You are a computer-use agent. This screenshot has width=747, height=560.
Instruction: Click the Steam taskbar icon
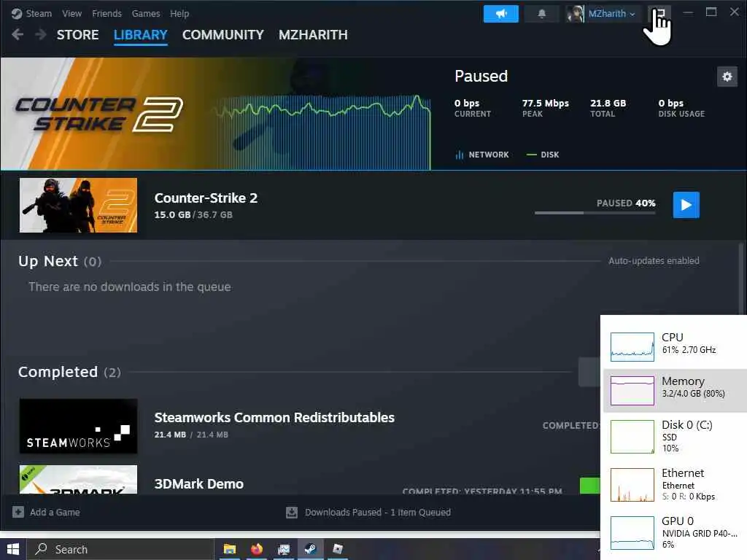310,549
